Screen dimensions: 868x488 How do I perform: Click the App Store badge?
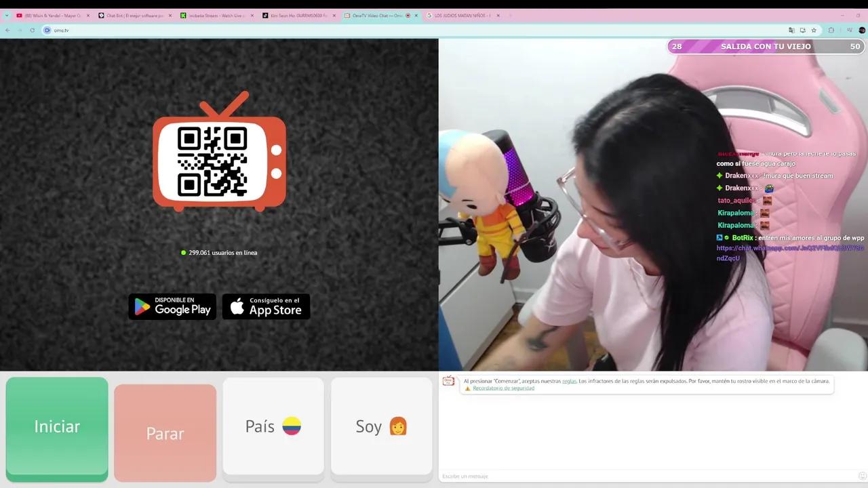[266, 306]
